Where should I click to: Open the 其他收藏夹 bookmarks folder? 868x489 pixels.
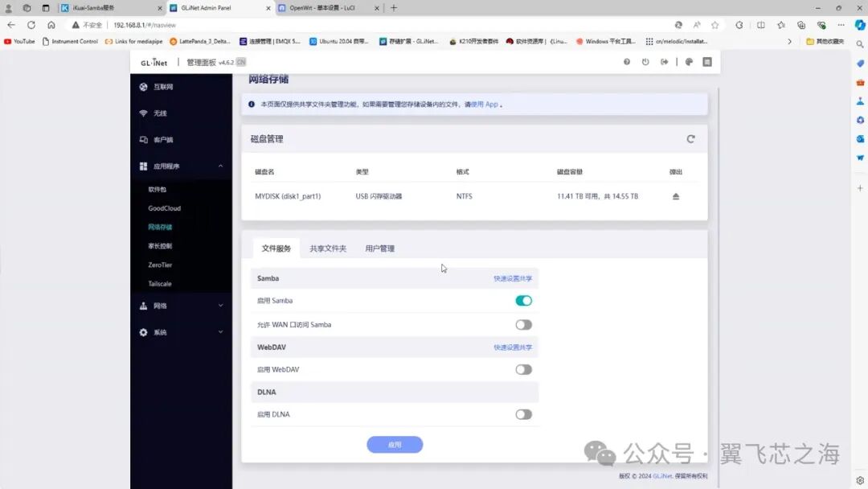click(825, 42)
